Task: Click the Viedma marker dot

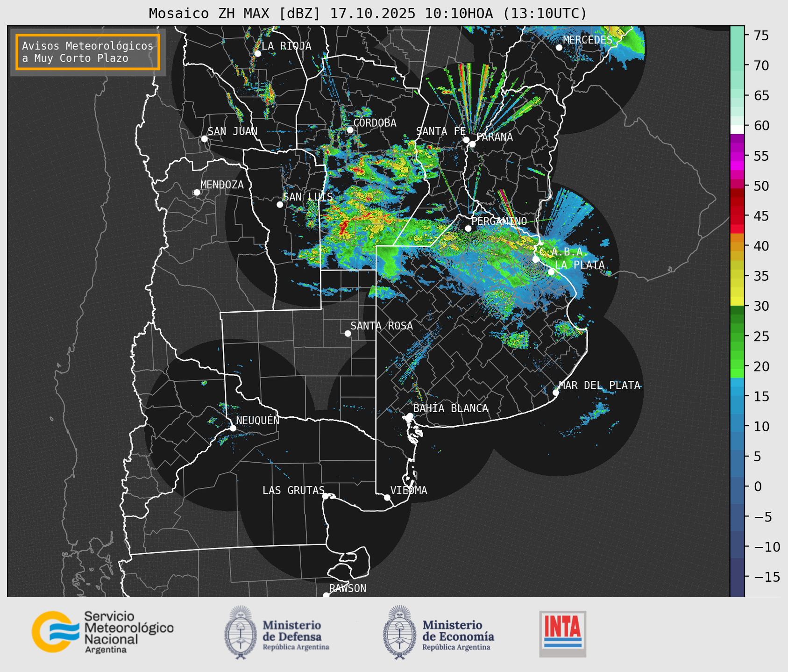Action: 387,497
